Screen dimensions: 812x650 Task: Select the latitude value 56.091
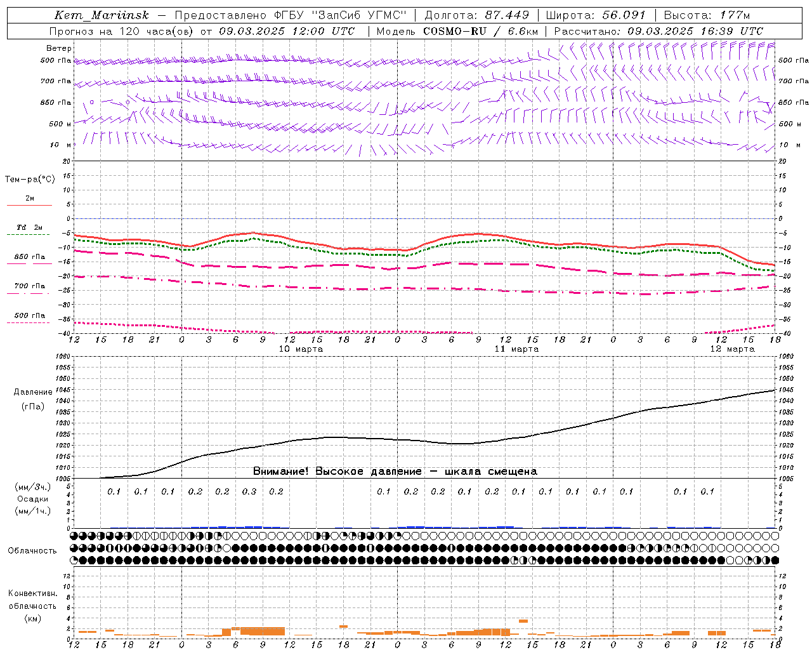click(624, 15)
